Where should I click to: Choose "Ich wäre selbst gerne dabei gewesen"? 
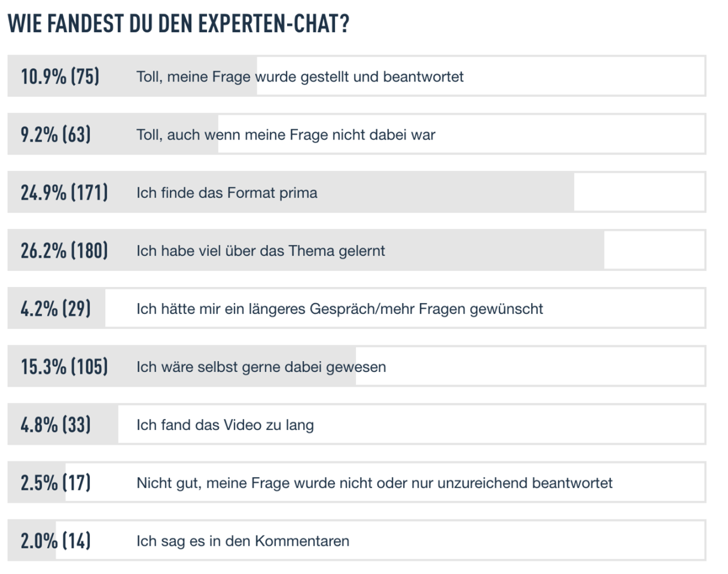click(261, 367)
